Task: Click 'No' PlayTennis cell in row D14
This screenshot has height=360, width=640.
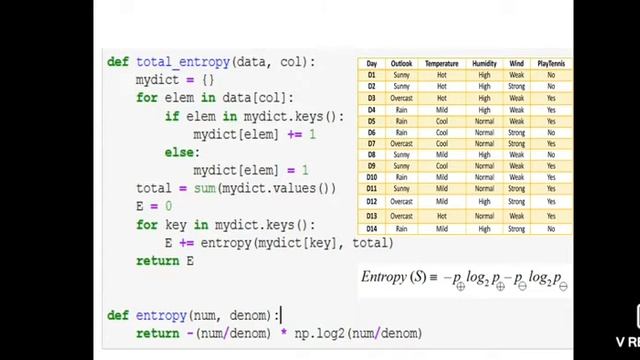Action: pyautogui.click(x=551, y=229)
